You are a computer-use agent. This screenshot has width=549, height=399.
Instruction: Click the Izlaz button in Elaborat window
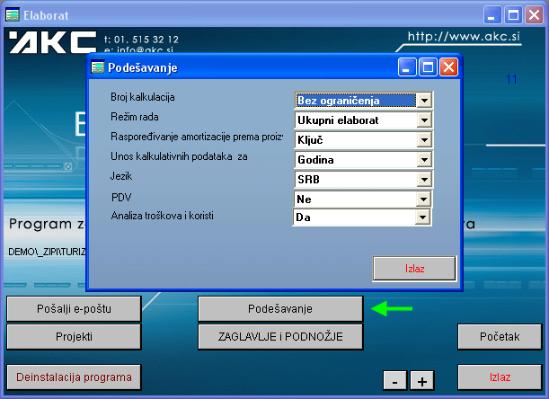coord(500,377)
